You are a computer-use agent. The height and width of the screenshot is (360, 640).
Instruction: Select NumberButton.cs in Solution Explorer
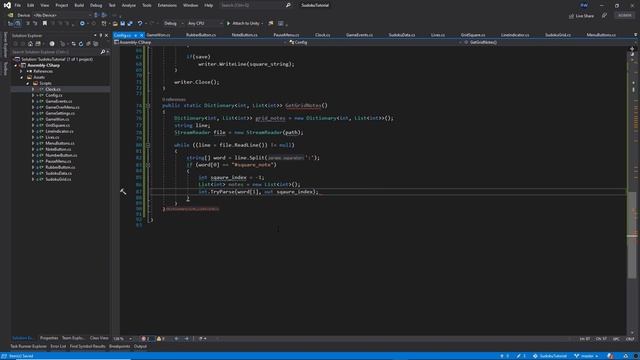point(61,155)
